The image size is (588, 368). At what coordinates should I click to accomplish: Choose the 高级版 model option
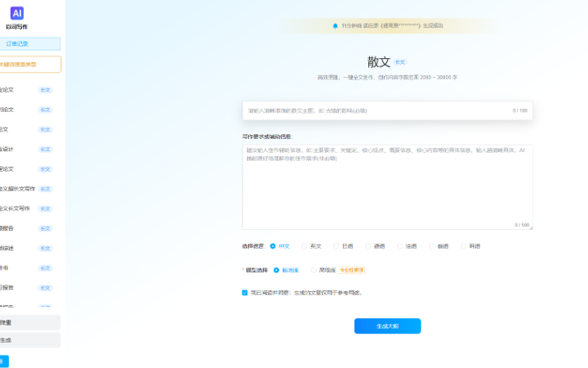point(314,271)
